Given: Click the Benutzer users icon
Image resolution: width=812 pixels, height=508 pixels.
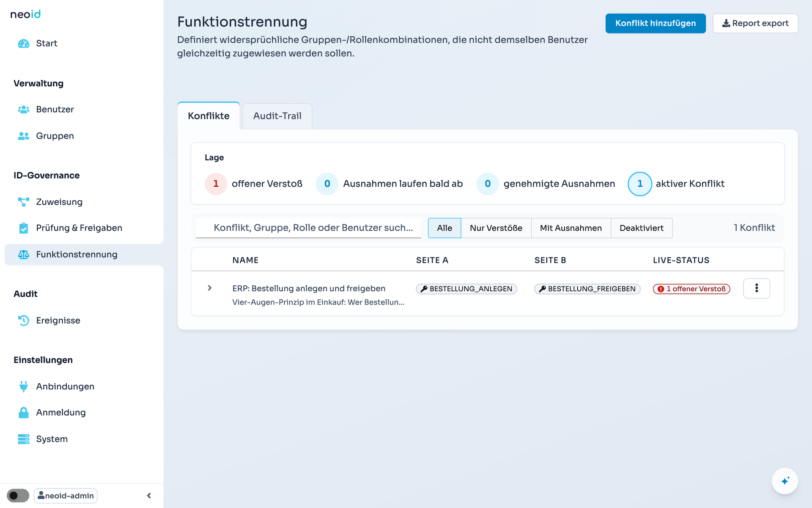Looking at the screenshot, I should tap(24, 110).
